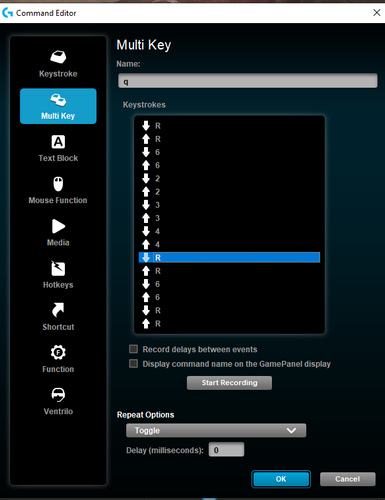Confirm with the OK button

coord(281,479)
